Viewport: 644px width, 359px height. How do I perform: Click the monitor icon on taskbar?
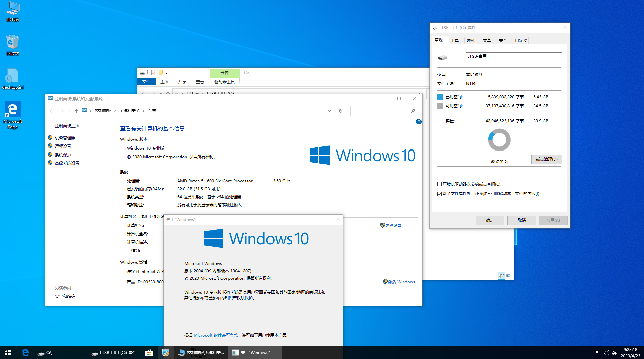[165, 352]
